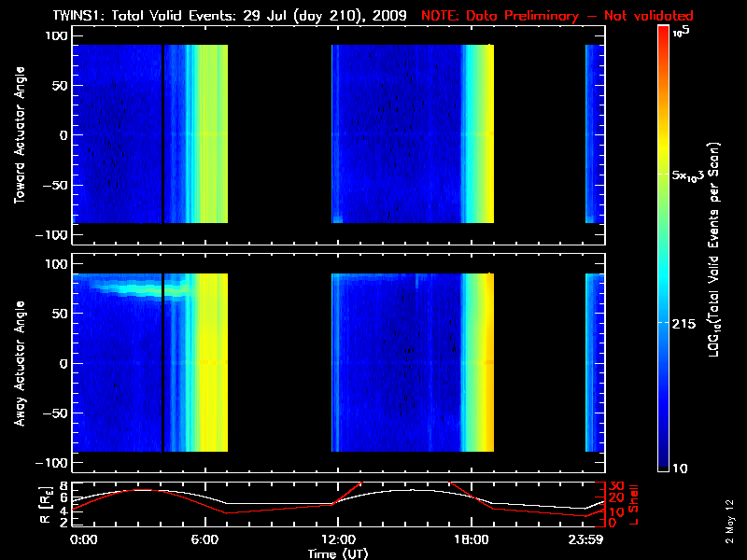Click the '6:00' time tick label

[x=204, y=539]
